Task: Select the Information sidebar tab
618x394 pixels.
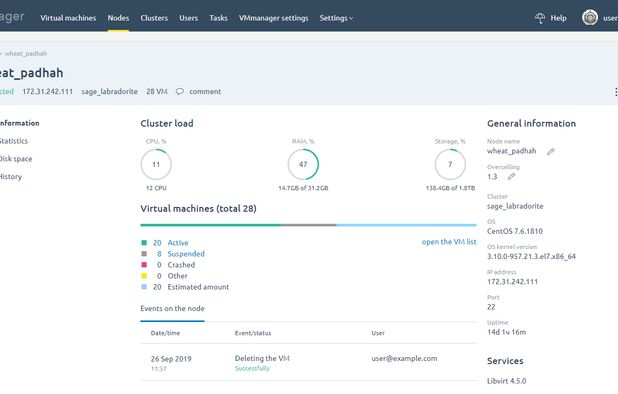Action: click(x=19, y=123)
